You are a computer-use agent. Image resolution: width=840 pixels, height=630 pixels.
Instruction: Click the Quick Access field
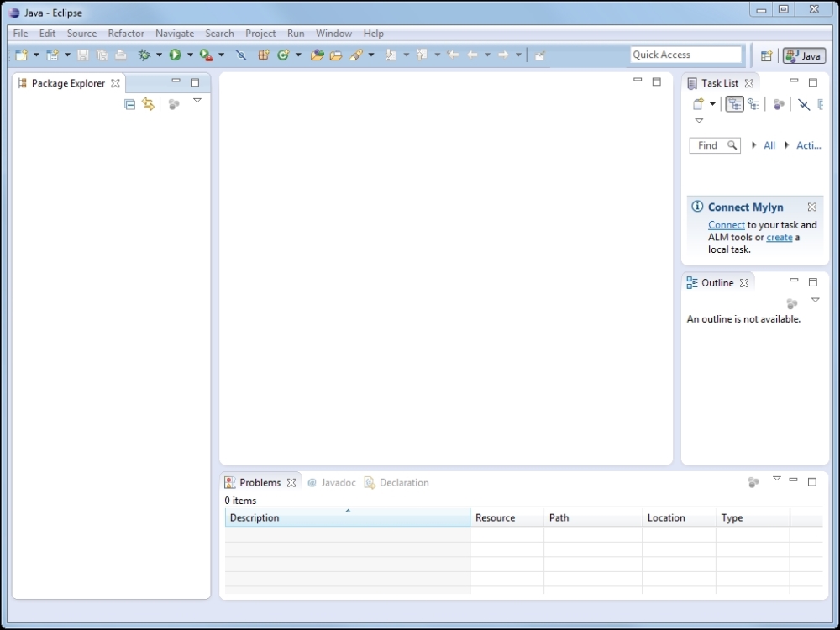685,55
